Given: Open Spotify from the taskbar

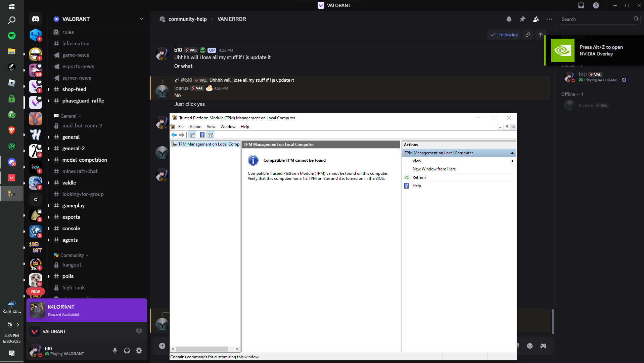Looking at the screenshot, I should pos(12,36).
